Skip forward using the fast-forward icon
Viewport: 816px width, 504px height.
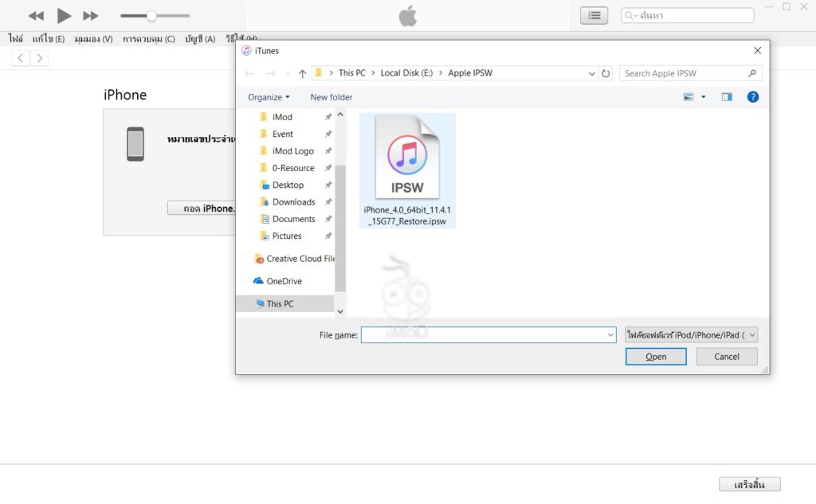(x=90, y=14)
